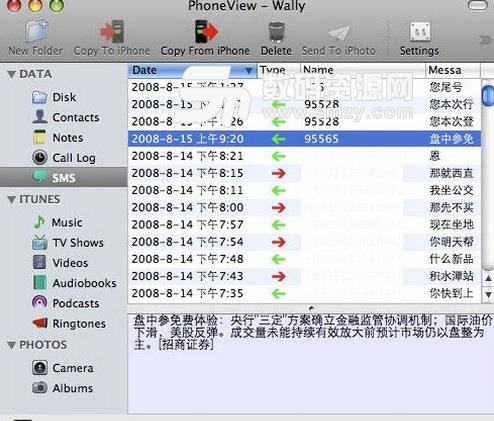Open the Settings toolbar icon
This screenshot has height=421, width=494.
coord(420,32)
